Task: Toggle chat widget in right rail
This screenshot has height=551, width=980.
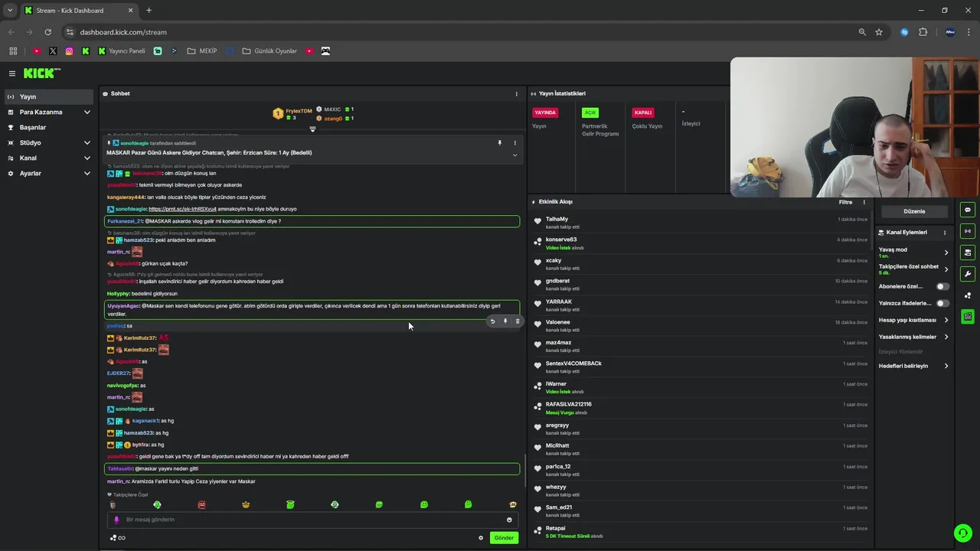Action: click(968, 210)
